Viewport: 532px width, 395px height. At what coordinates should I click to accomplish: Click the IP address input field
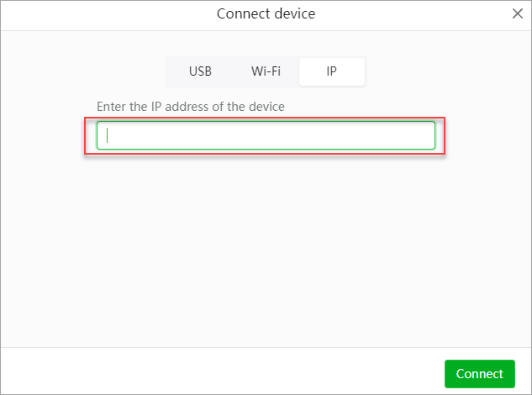pyautogui.click(x=266, y=135)
